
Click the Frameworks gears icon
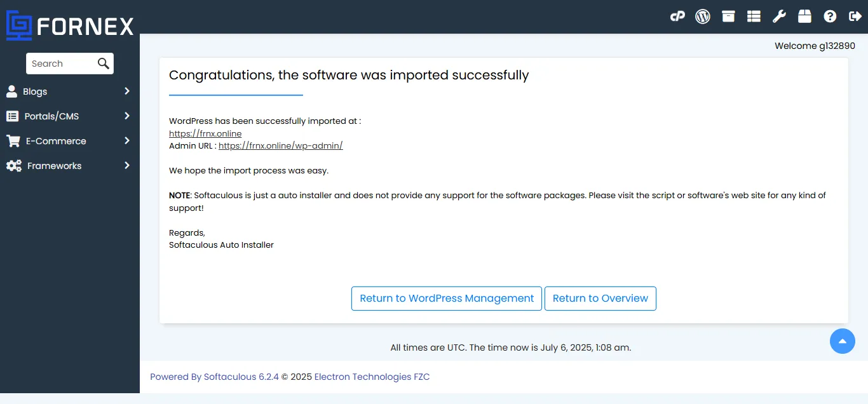coord(14,166)
